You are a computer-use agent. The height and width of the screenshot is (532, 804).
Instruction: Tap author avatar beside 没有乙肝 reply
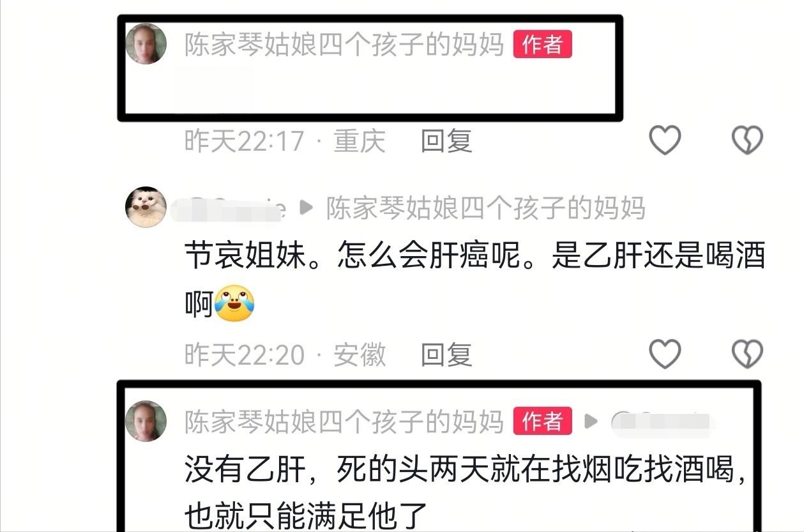coord(146,421)
